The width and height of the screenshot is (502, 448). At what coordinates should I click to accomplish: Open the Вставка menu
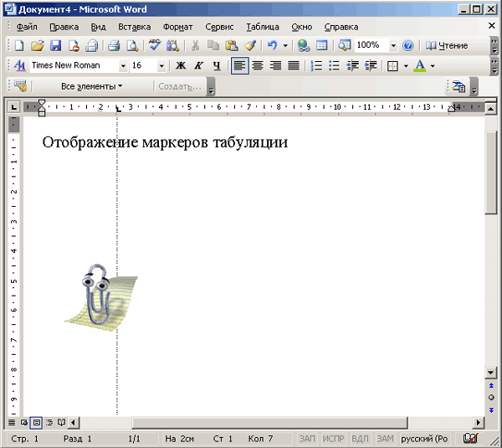point(135,27)
